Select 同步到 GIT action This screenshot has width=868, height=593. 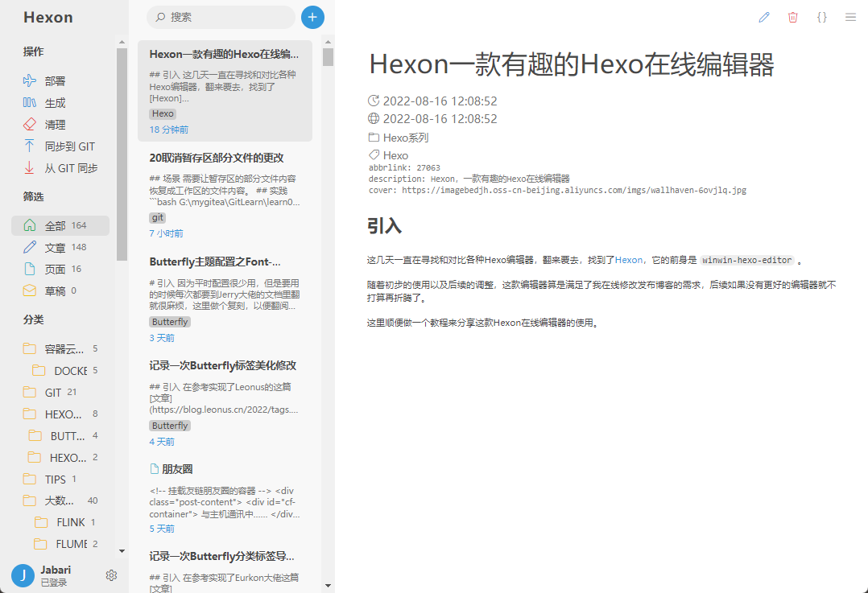[70, 146]
